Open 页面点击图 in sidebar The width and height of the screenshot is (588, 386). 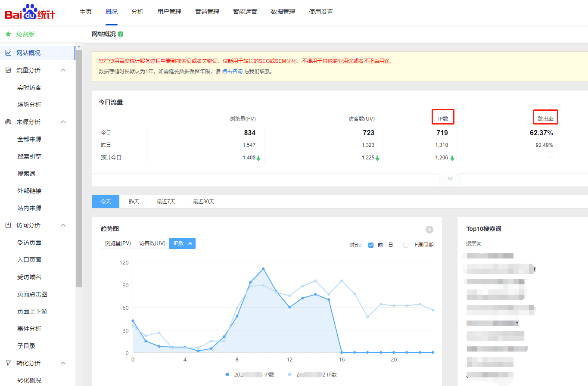32,294
